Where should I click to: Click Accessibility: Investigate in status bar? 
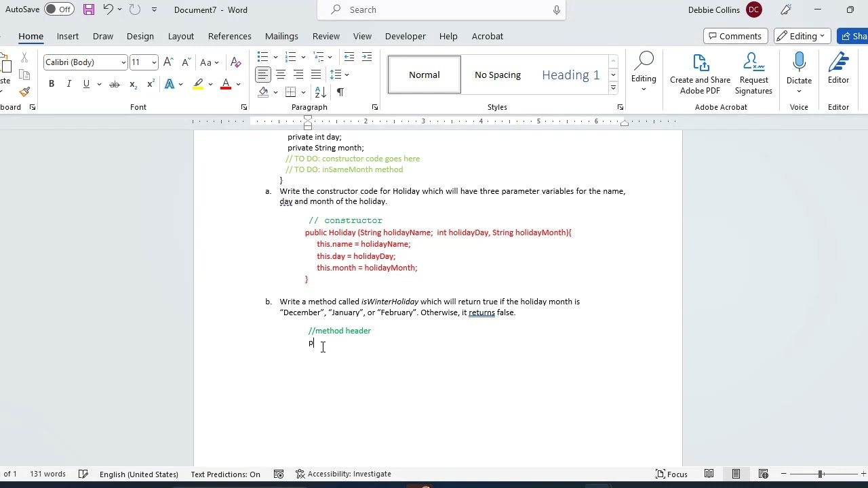pos(343,474)
